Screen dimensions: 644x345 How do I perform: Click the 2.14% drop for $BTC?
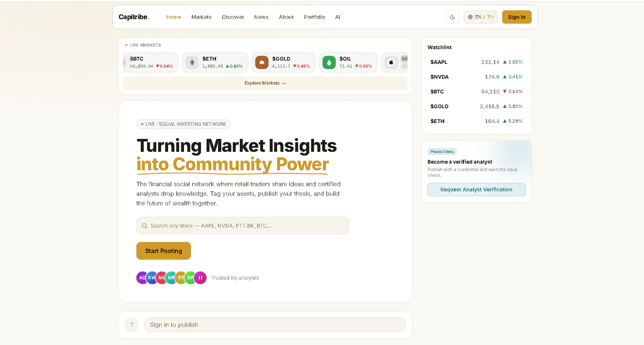click(x=513, y=92)
